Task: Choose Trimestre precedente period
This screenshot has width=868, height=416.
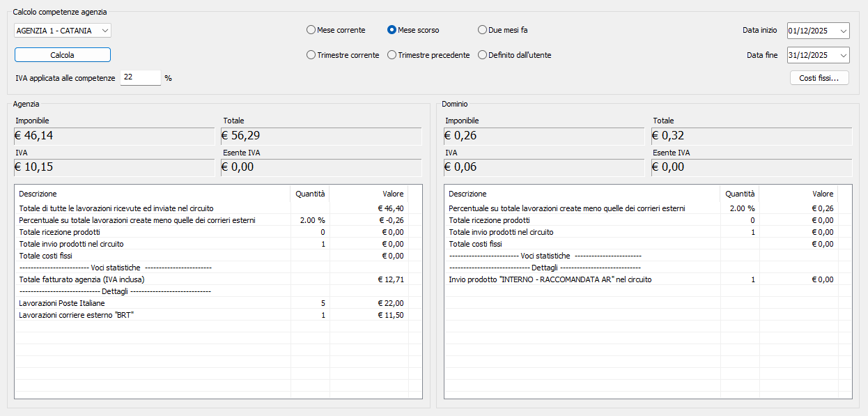Action: (x=392, y=55)
